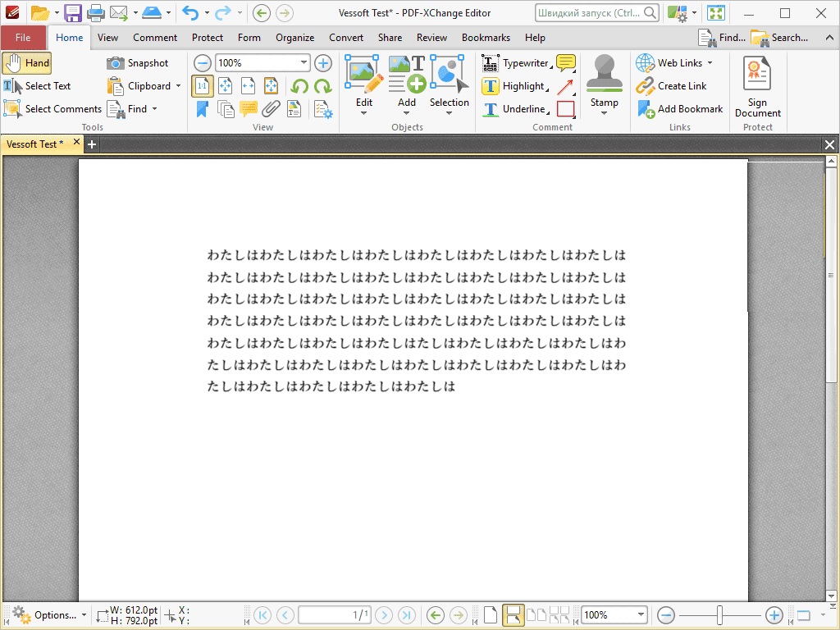This screenshot has height=630, width=840.
Task: Open the Organize ribbon tab
Action: pos(294,38)
